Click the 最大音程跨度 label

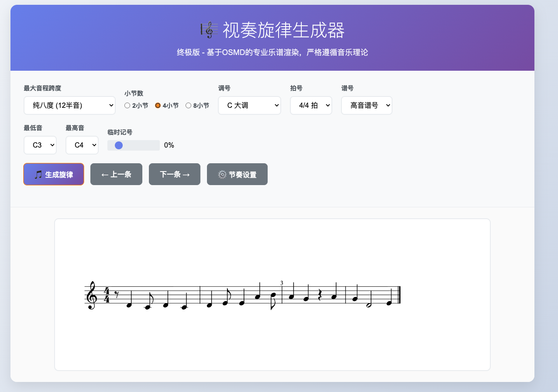42,88
